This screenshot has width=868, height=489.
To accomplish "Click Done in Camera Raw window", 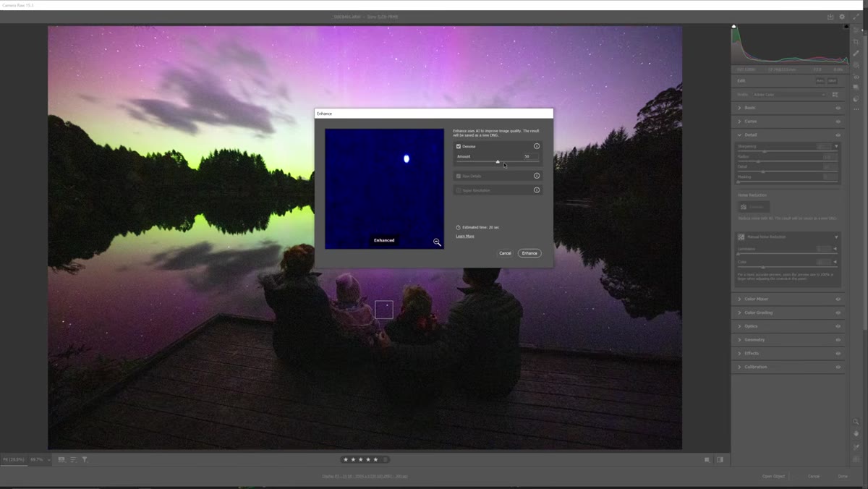I will click(843, 476).
